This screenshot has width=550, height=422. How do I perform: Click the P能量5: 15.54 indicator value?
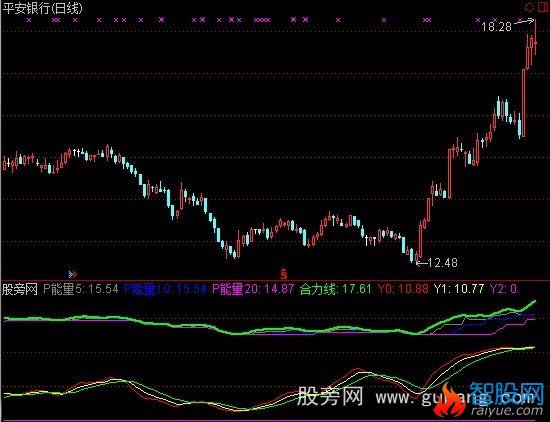coord(81,289)
